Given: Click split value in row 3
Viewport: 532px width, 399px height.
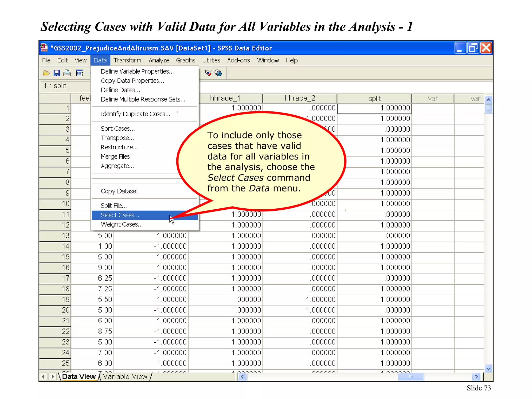Looking at the screenshot, I should 374,129.
